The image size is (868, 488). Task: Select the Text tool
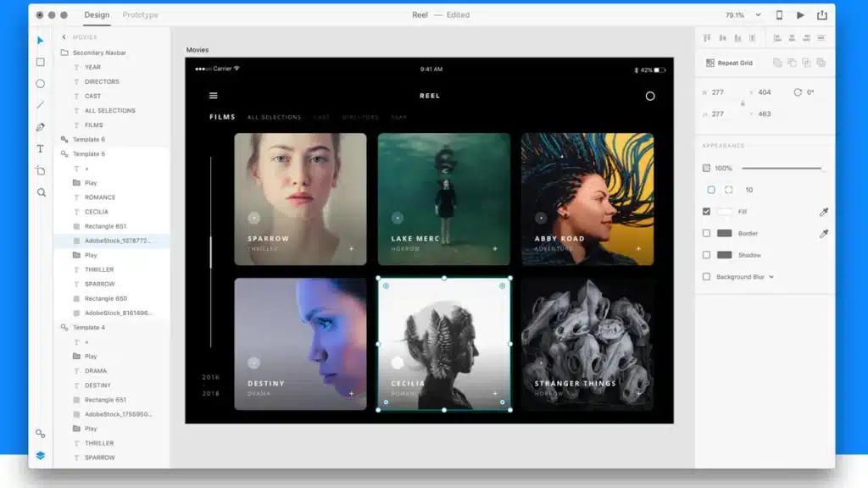(40, 148)
